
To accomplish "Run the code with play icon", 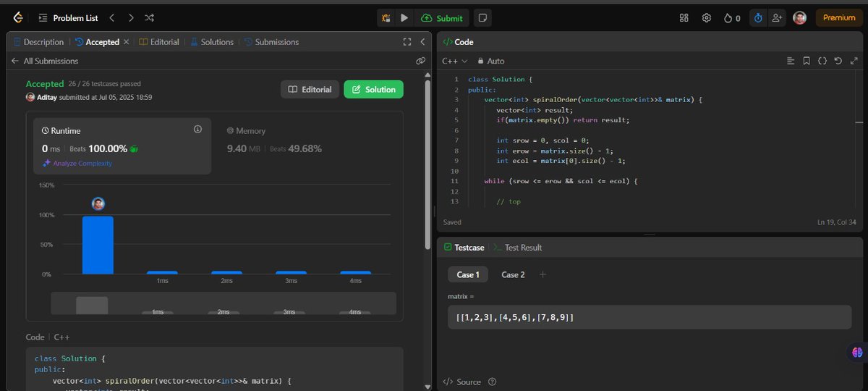I will click(404, 18).
